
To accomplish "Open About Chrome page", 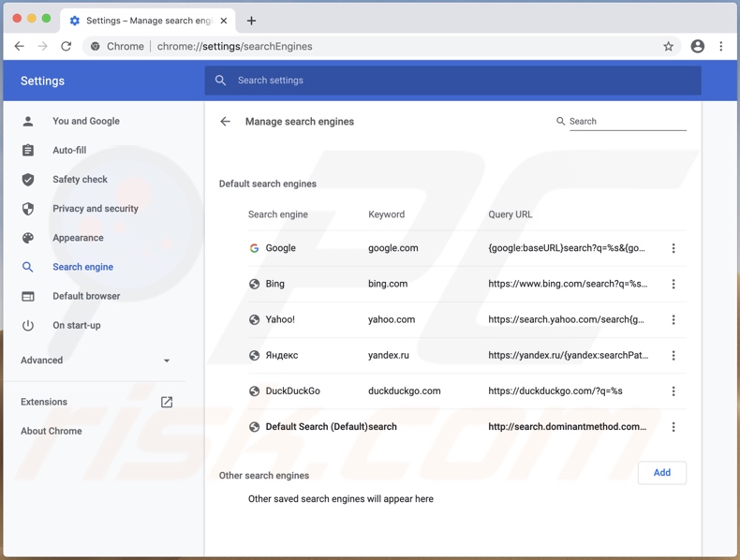I will (51, 431).
